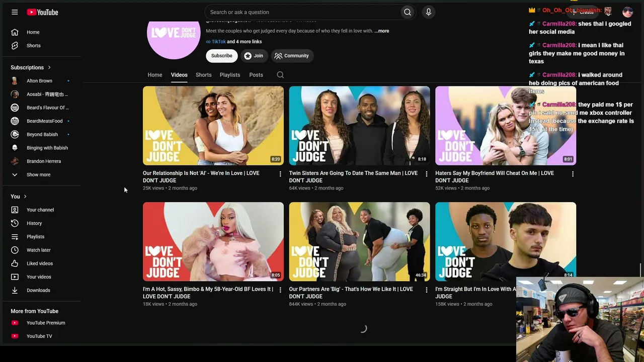644x362 pixels.
Task: Click the Join membership button
Action: (x=254, y=56)
